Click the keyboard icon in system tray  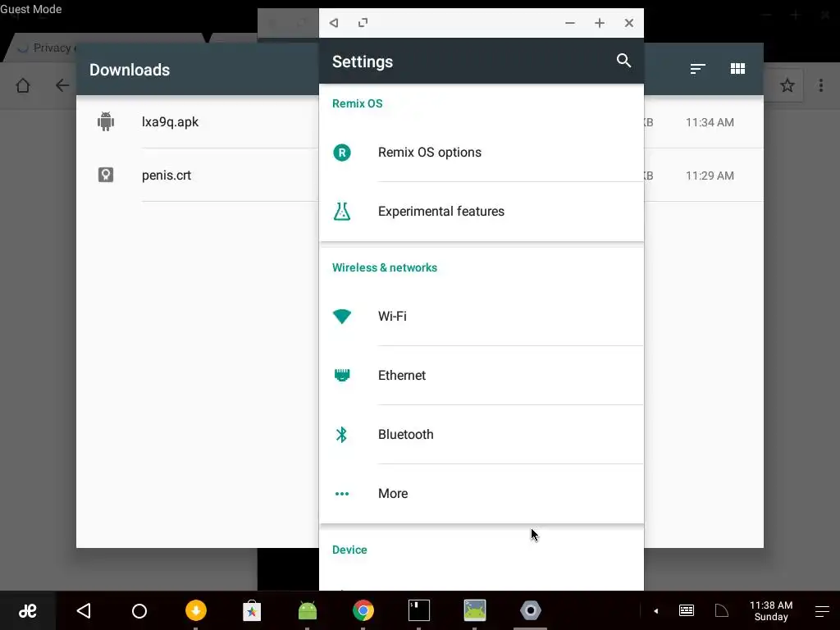tap(687, 610)
